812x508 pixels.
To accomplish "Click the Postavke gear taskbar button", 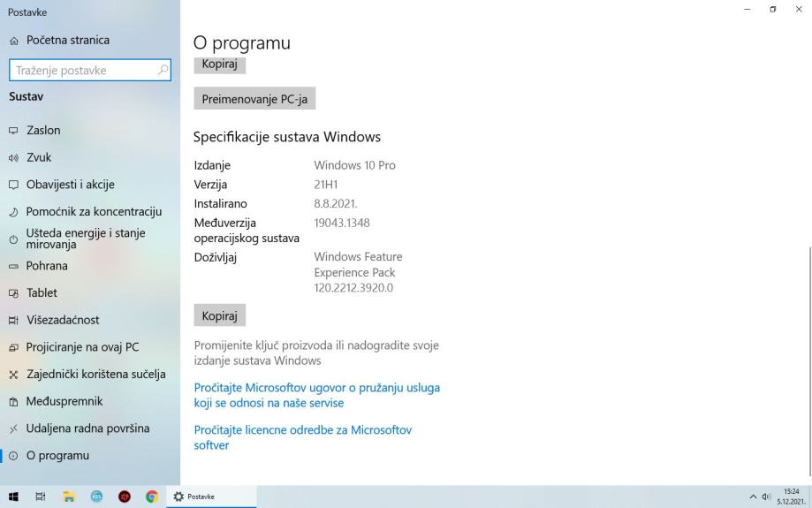I will pos(211,497).
